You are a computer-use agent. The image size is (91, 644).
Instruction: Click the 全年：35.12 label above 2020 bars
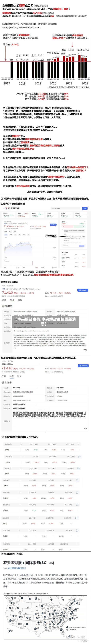click(x=53, y=53)
